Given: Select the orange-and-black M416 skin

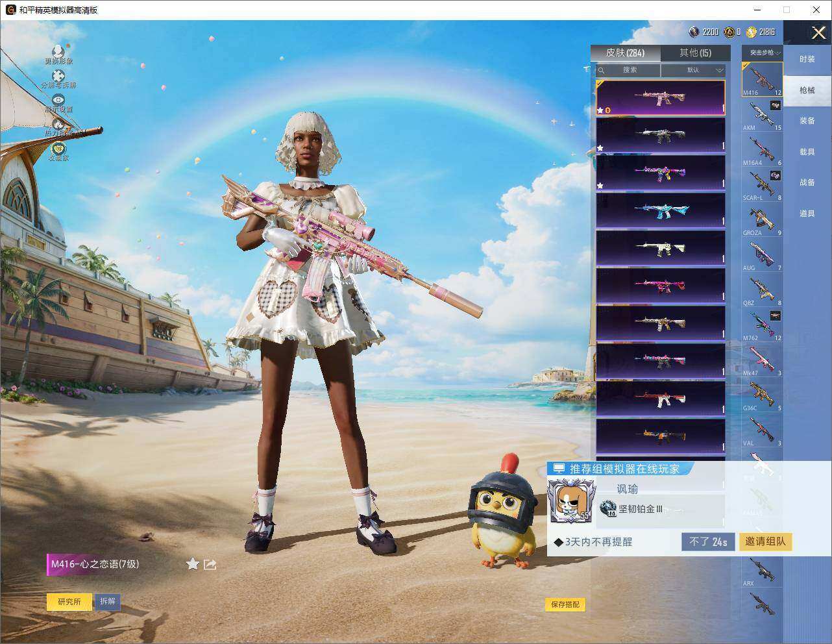Looking at the screenshot, I should pos(660,436).
